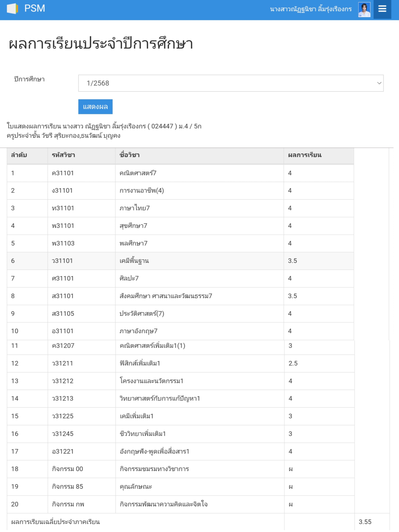Click the student name in the header
The image size is (399, 532).
point(311,10)
